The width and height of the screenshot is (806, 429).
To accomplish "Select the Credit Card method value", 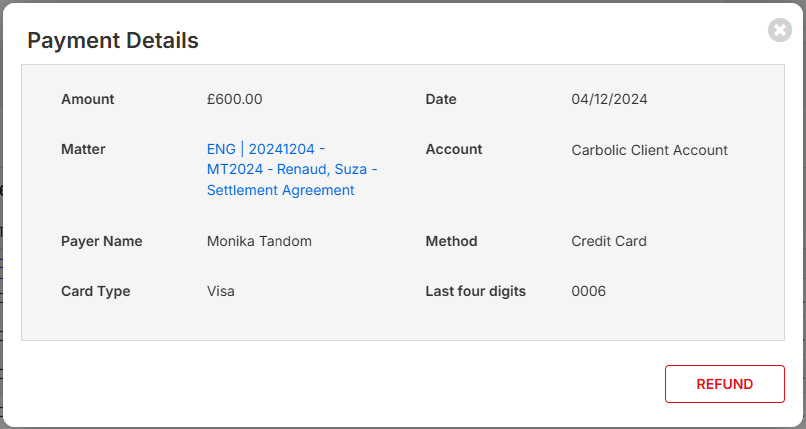I will pyautogui.click(x=609, y=241).
